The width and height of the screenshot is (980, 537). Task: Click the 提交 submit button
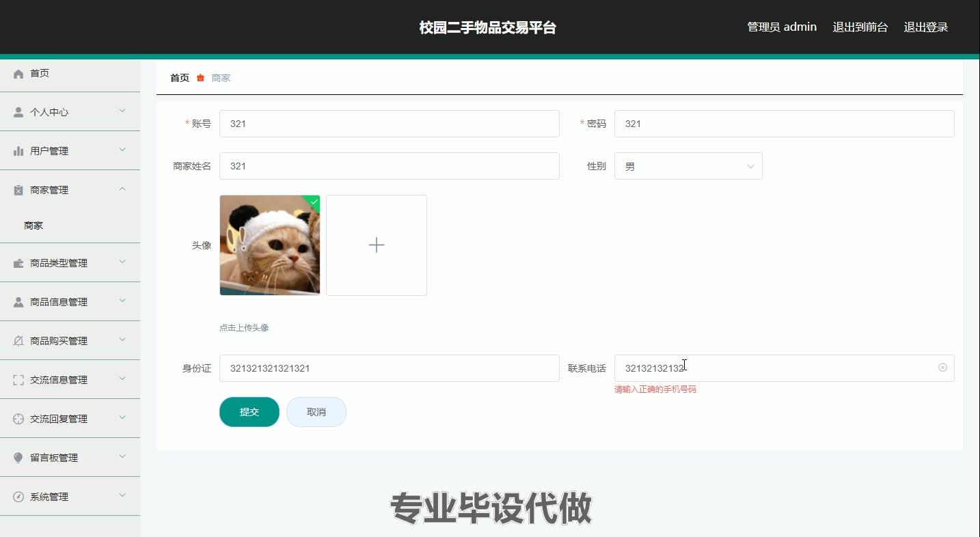tap(249, 412)
